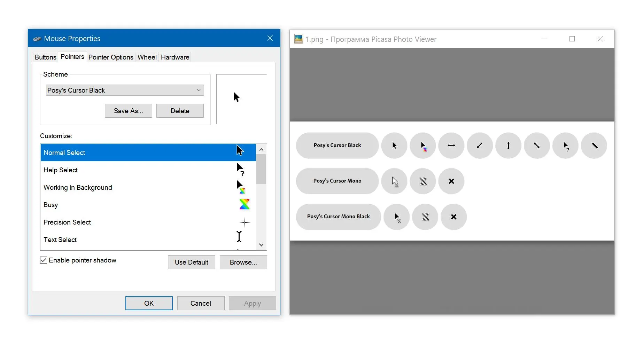Select Help Select pointer row

(x=148, y=170)
